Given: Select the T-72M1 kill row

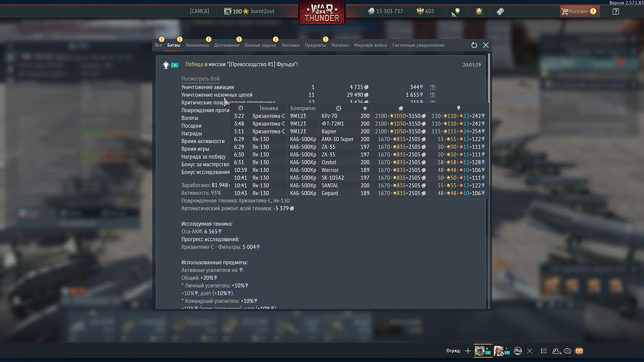Looking at the screenshot, I should [359, 124].
